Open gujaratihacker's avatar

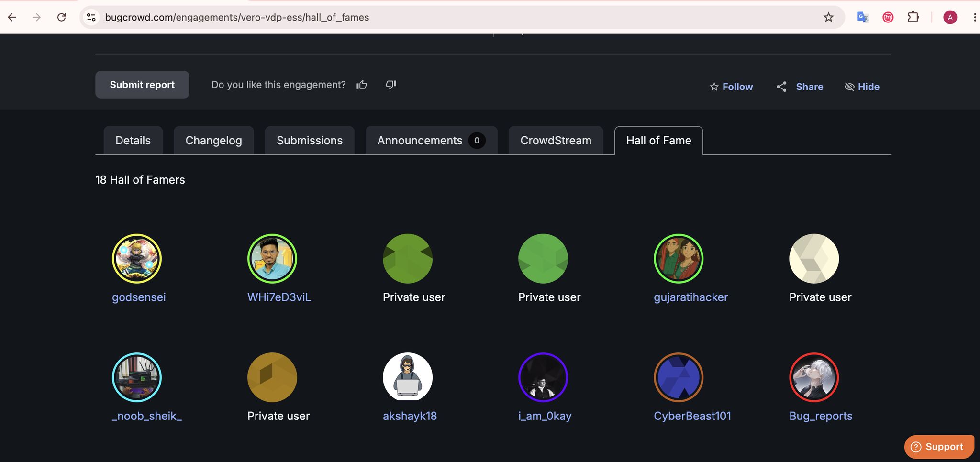[679, 259]
